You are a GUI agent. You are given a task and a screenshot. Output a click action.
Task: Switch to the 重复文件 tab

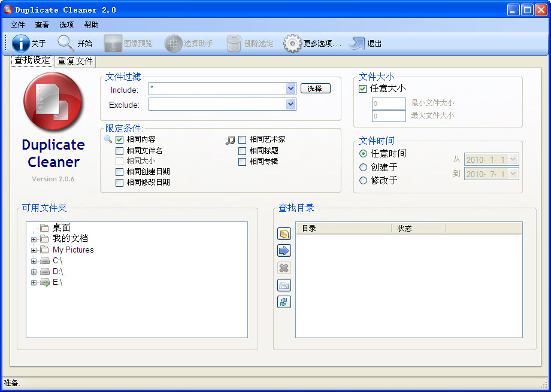point(75,62)
